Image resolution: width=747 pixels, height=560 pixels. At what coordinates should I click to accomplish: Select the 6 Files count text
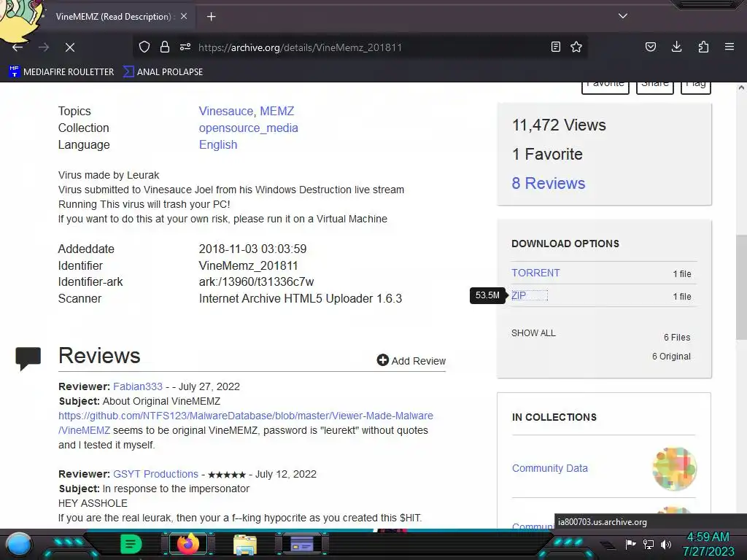tap(677, 338)
